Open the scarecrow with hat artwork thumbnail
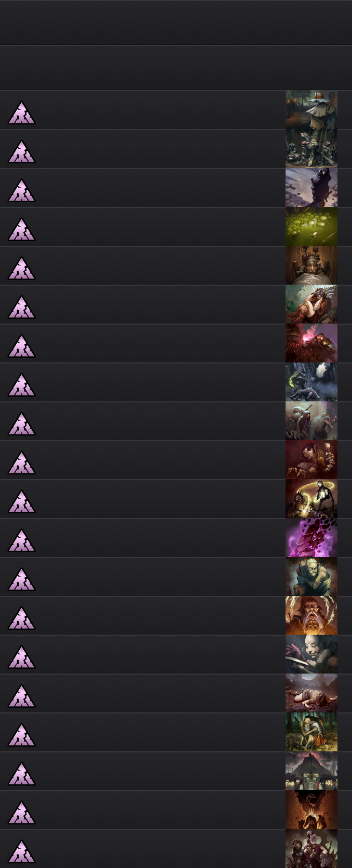The width and height of the screenshot is (352, 868). 312,110
